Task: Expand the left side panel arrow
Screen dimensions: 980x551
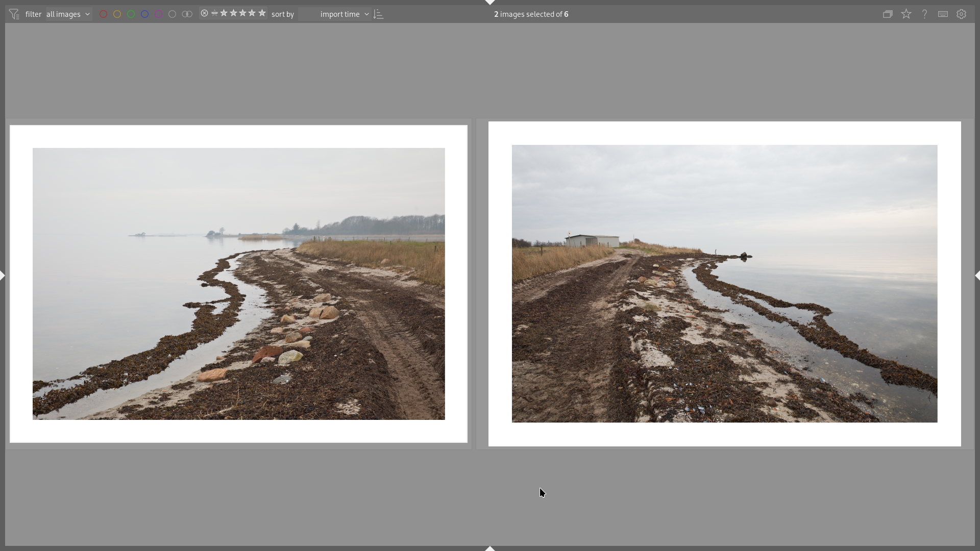Action: [3, 275]
